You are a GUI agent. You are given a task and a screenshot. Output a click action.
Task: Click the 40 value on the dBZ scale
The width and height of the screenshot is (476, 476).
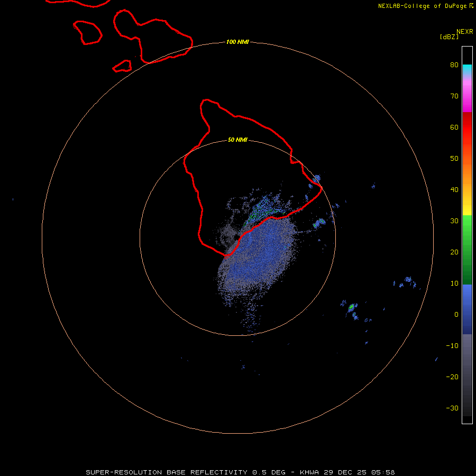coord(454,190)
